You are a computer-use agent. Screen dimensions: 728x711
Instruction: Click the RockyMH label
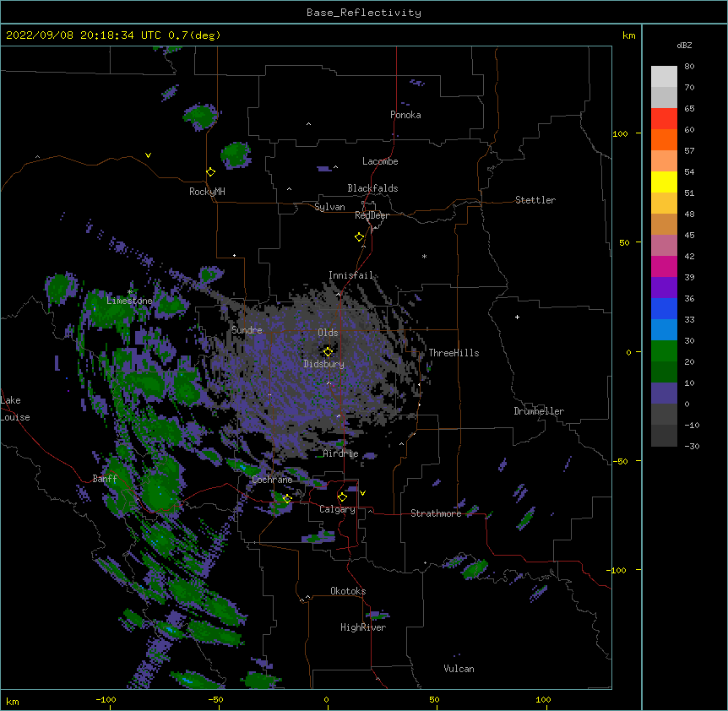(x=207, y=192)
